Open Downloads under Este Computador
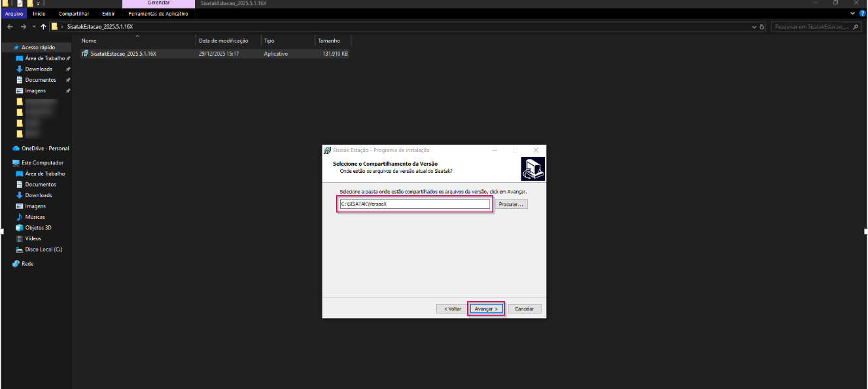This screenshot has width=868, height=389. [x=39, y=195]
